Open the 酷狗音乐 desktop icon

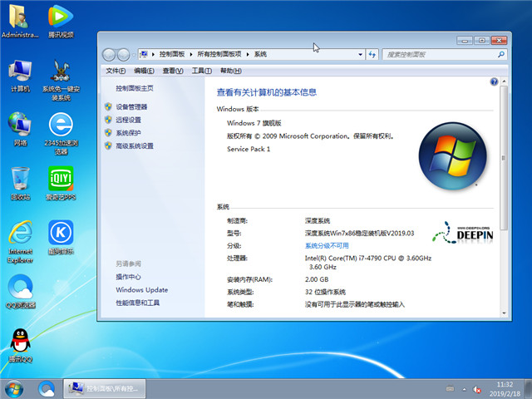tap(61, 238)
